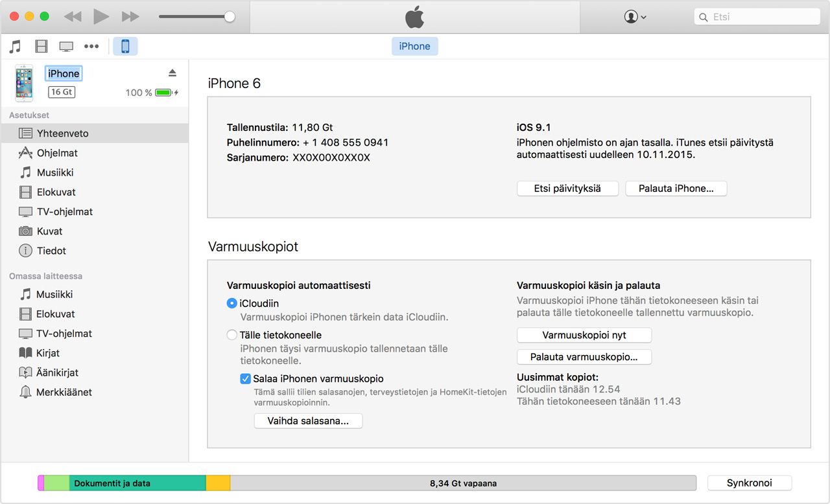This screenshot has width=830, height=504.
Task: Click the Dokumentit ja data storage segment
Action: [x=137, y=483]
